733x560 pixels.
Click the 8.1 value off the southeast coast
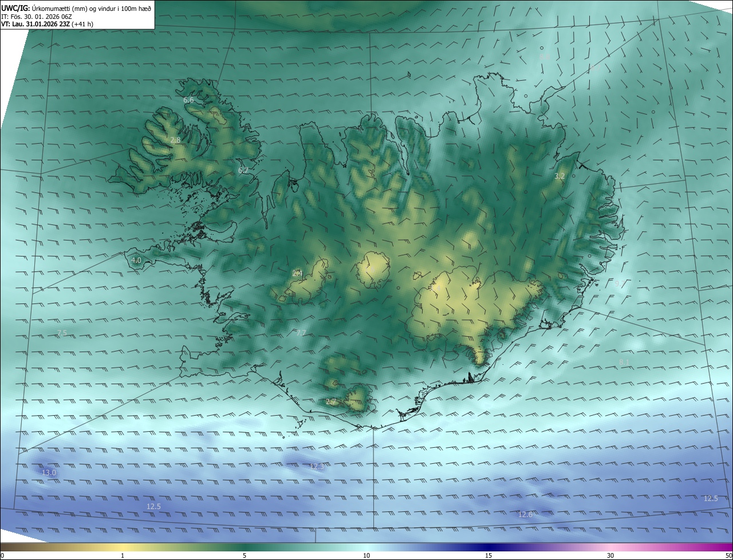[x=624, y=362]
